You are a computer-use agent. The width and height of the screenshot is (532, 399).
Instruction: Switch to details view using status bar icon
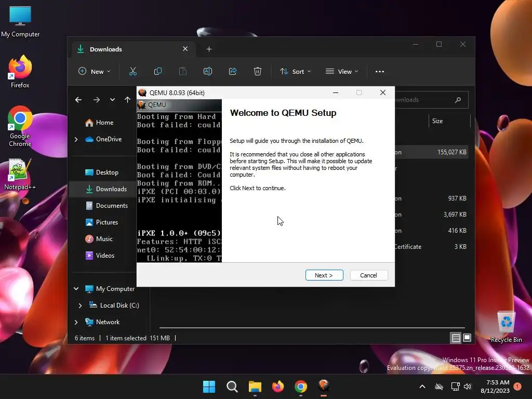[x=456, y=338]
